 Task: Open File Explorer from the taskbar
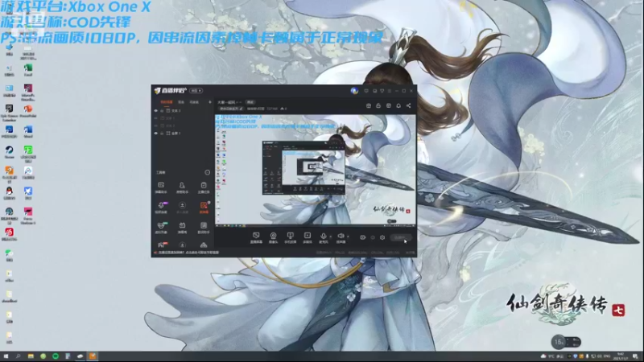[x=31, y=356]
